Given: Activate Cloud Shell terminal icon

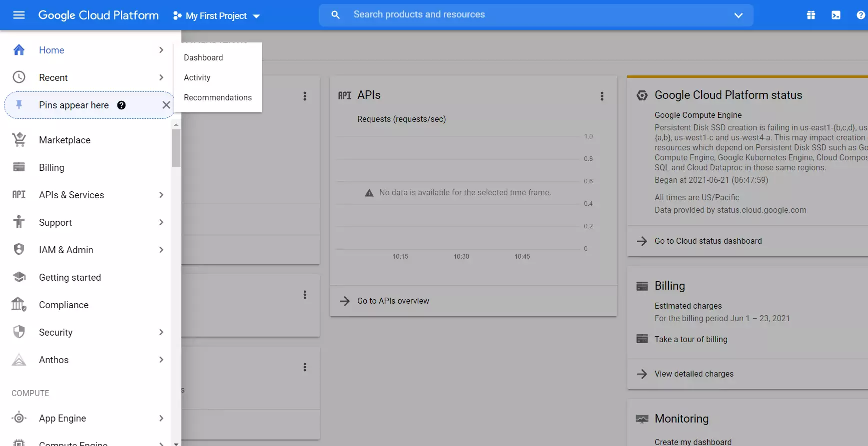Looking at the screenshot, I should (836, 15).
